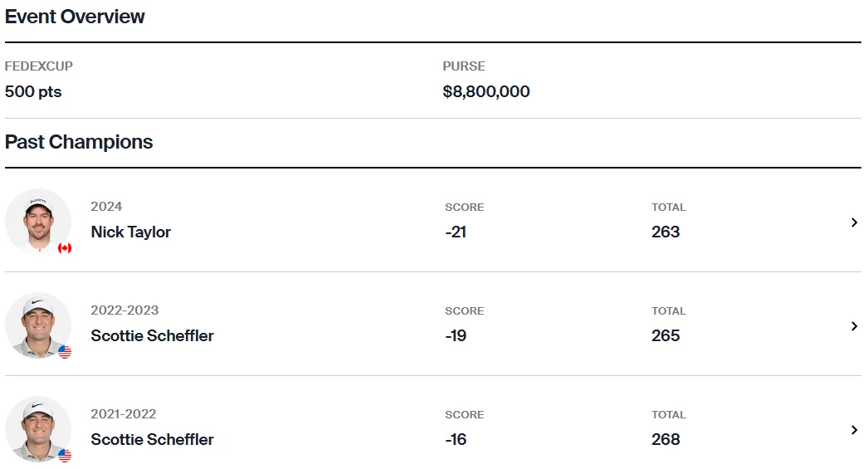Open the Nick Taylor player link
This screenshot has width=868, height=469.
pyautogui.click(x=130, y=232)
